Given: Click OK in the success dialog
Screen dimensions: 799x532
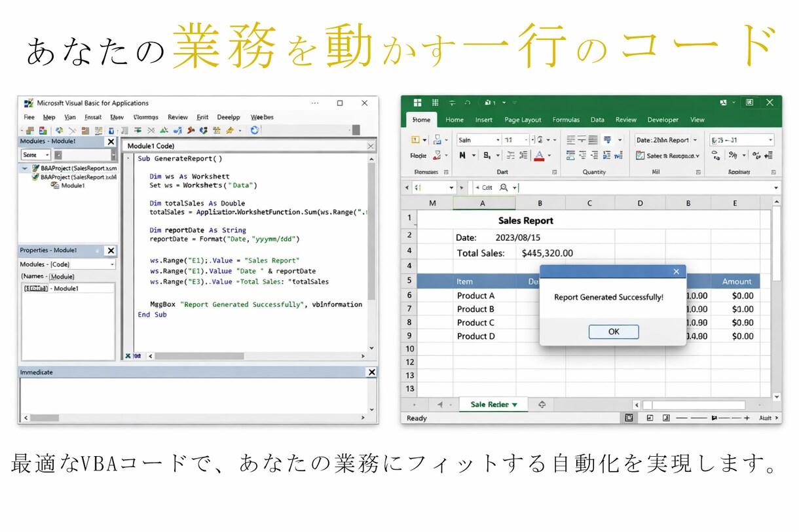Looking at the screenshot, I should pos(614,332).
